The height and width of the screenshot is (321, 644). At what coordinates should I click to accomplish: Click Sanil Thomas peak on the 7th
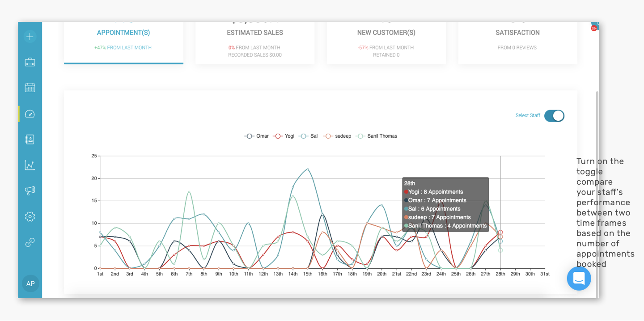(189, 192)
